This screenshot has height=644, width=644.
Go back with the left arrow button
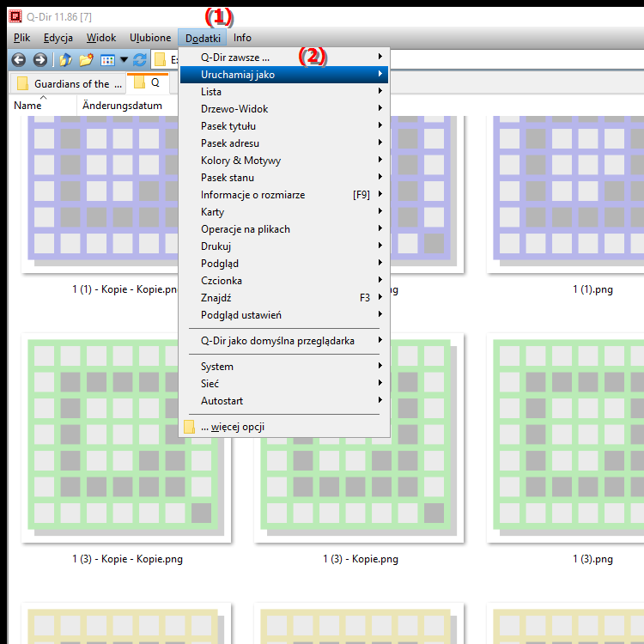pos(19,60)
